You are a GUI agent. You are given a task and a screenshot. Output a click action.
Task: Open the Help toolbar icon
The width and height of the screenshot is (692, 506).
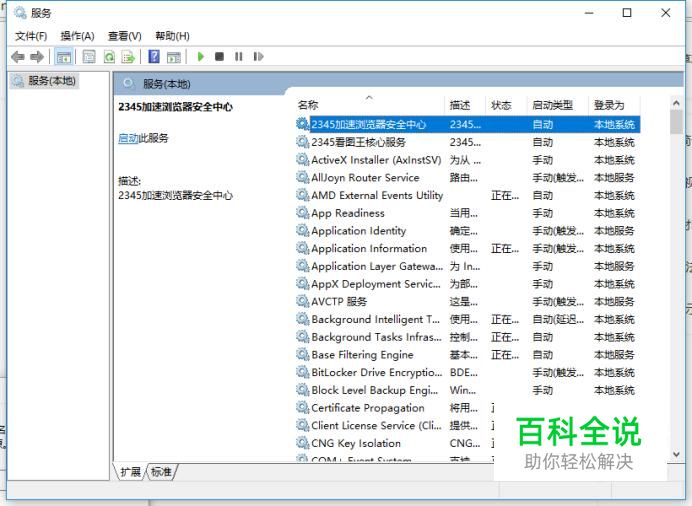click(154, 57)
